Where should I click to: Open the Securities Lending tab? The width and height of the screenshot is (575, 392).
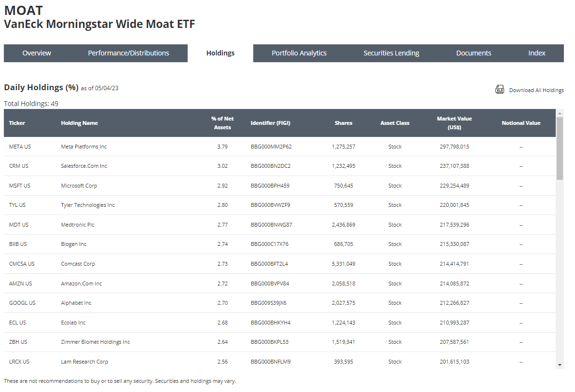[391, 53]
